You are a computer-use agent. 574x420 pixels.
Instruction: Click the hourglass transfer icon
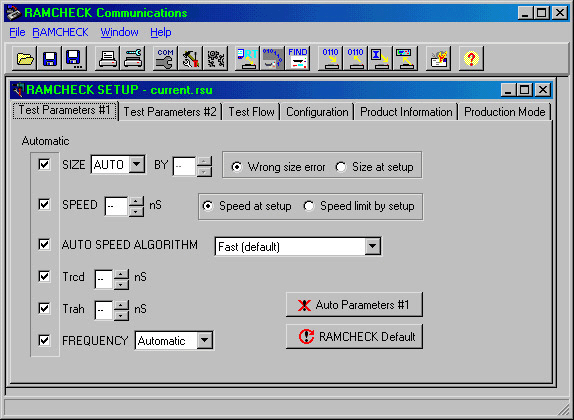point(380,58)
